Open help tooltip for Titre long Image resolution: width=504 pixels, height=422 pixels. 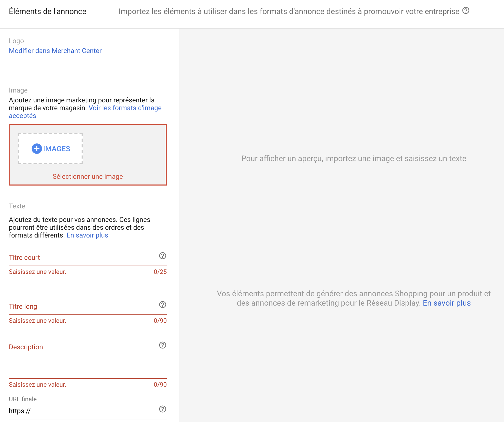tap(163, 305)
